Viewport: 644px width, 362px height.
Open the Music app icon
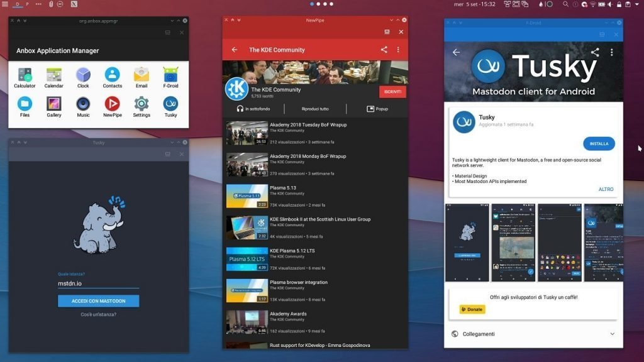tap(83, 107)
